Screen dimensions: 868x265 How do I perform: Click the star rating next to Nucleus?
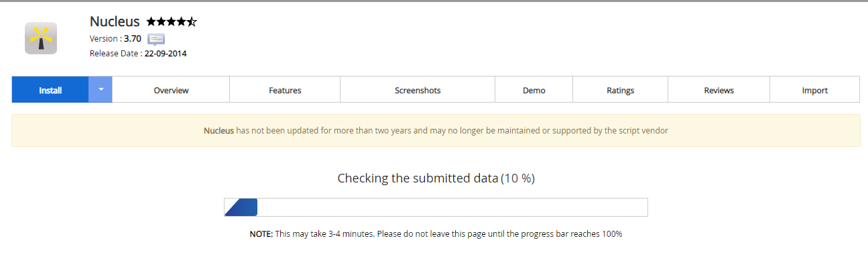pyautogui.click(x=172, y=21)
